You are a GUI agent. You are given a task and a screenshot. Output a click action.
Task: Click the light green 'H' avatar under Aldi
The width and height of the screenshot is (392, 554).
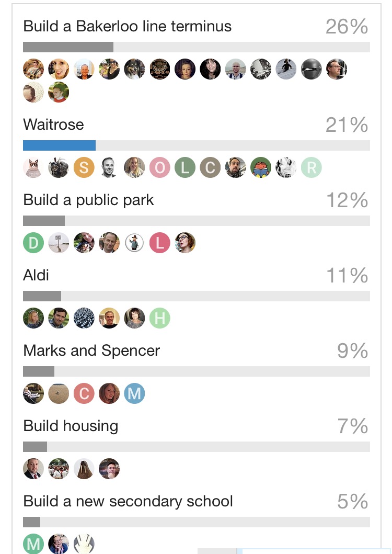point(160,318)
